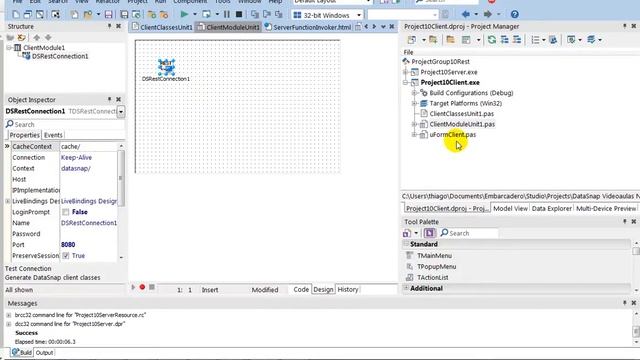Expand the Additional palette category

pos(406,288)
